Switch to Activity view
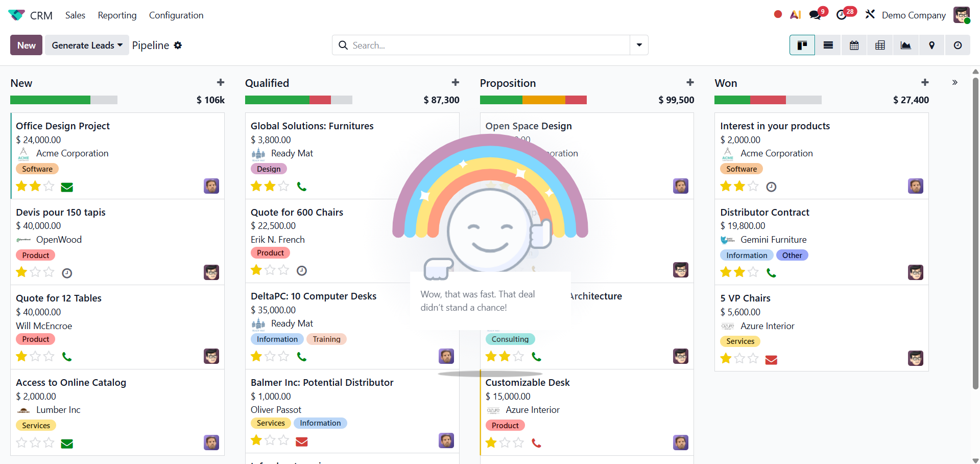 [x=958, y=45]
